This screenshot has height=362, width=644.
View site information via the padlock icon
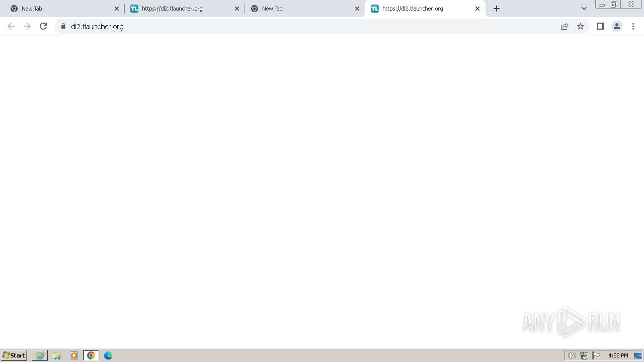pos(63,26)
